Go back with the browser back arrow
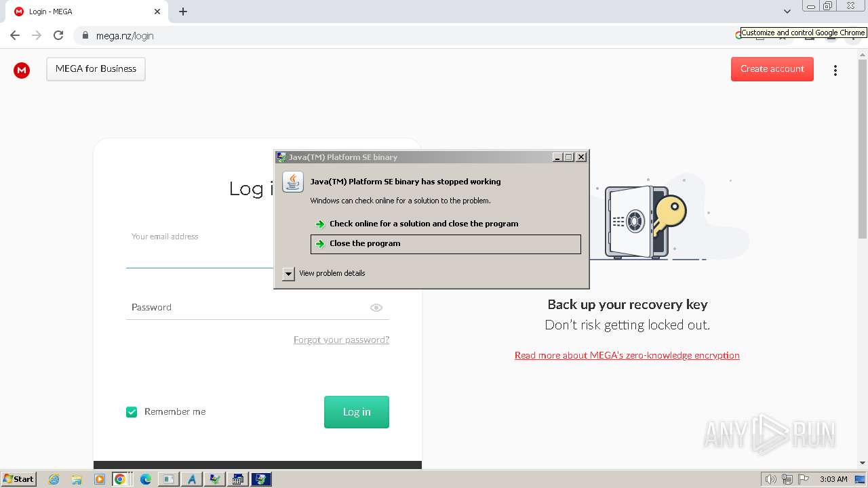This screenshot has height=488, width=868. point(15,35)
